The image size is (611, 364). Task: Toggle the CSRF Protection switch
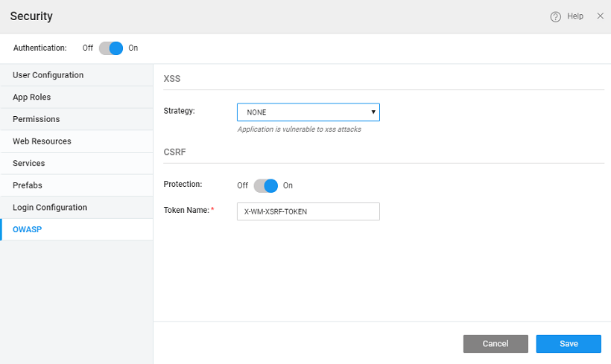tap(265, 185)
